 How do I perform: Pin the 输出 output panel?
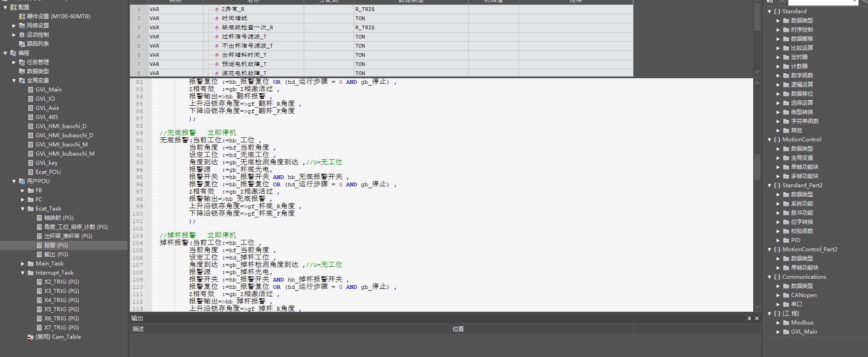click(749, 318)
